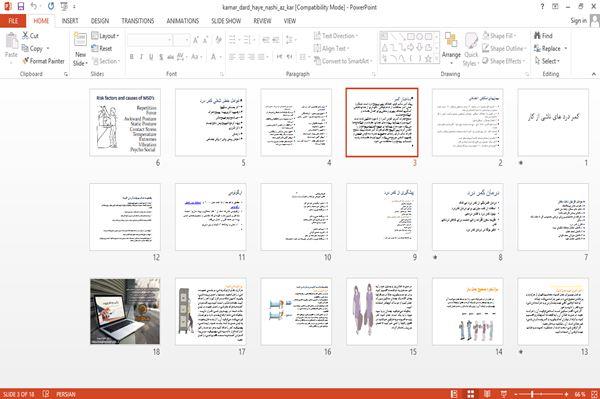
Task: Toggle Underline formatting
Action: (151, 57)
